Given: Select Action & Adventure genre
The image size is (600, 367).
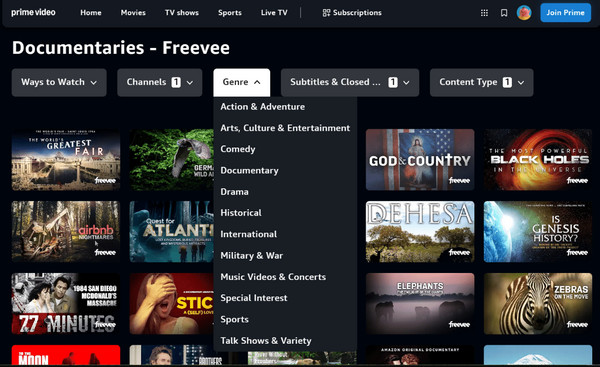Looking at the screenshot, I should (262, 107).
